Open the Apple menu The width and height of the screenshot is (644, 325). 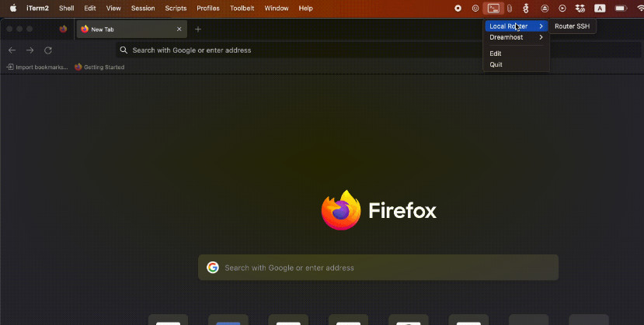pos(13,9)
